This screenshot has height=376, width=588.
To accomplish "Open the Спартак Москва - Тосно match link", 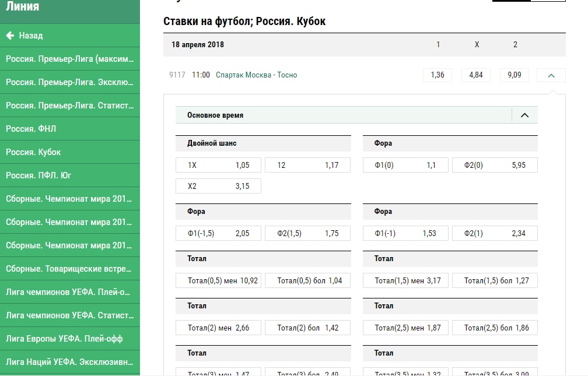I will [x=256, y=75].
